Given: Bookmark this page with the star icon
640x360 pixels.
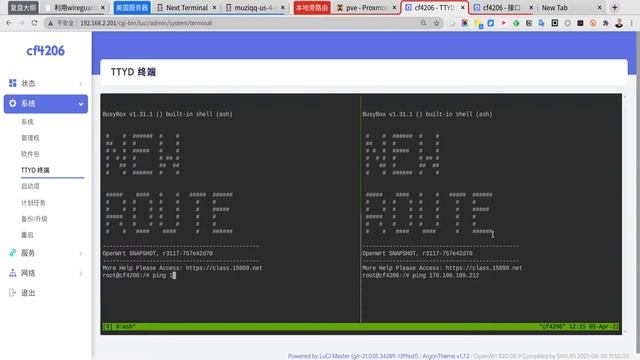Looking at the screenshot, I should [x=436, y=23].
